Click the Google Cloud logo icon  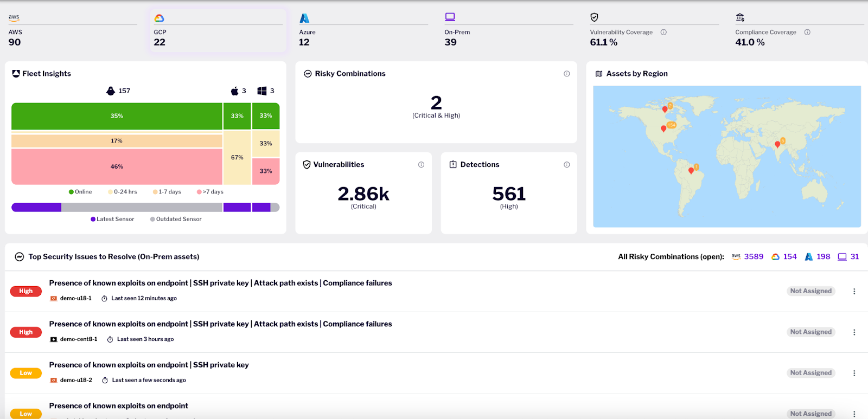coord(159,18)
